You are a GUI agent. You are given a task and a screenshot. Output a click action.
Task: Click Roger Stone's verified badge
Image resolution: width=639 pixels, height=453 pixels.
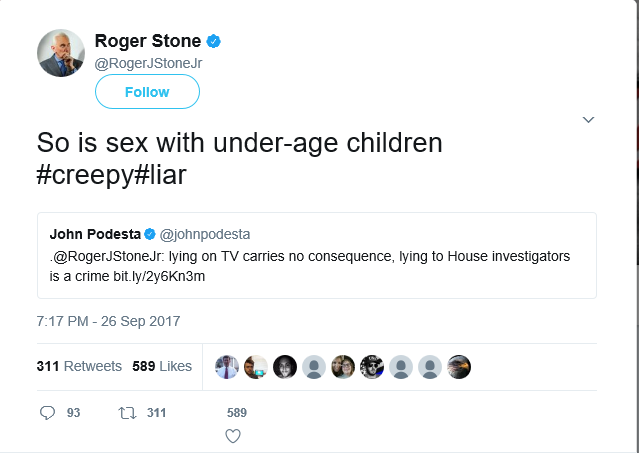coord(213,41)
